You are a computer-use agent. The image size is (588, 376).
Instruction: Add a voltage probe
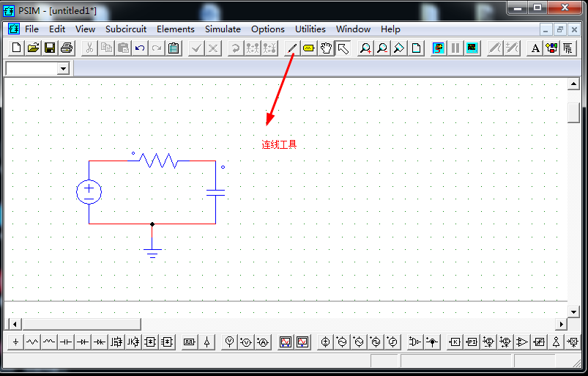229,342
